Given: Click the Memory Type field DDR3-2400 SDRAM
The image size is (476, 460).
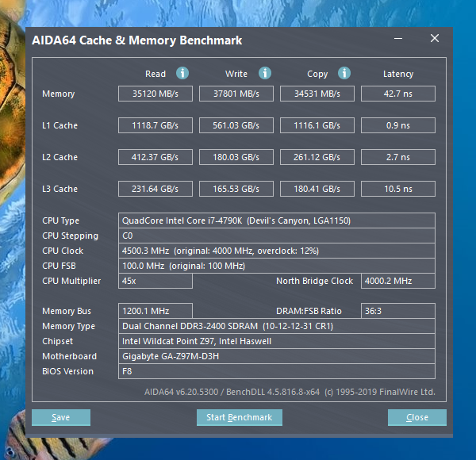Looking at the screenshot, I should (x=277, y=326).
